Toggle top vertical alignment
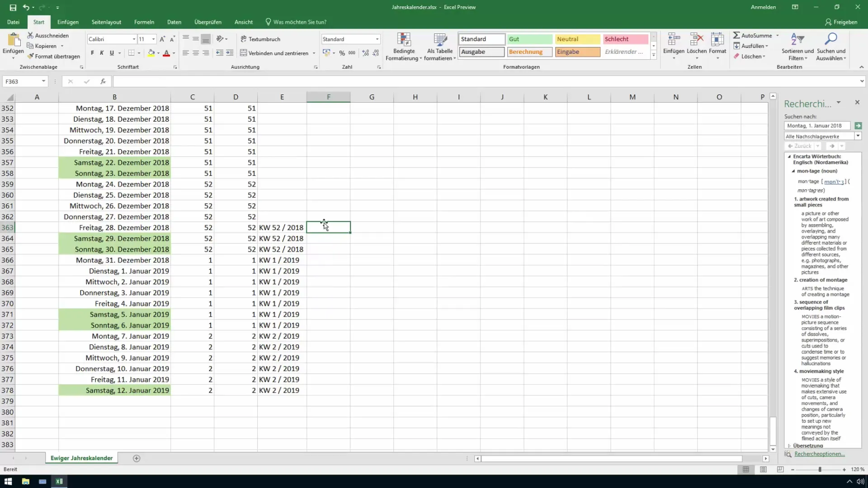 [x=185, y=39]
